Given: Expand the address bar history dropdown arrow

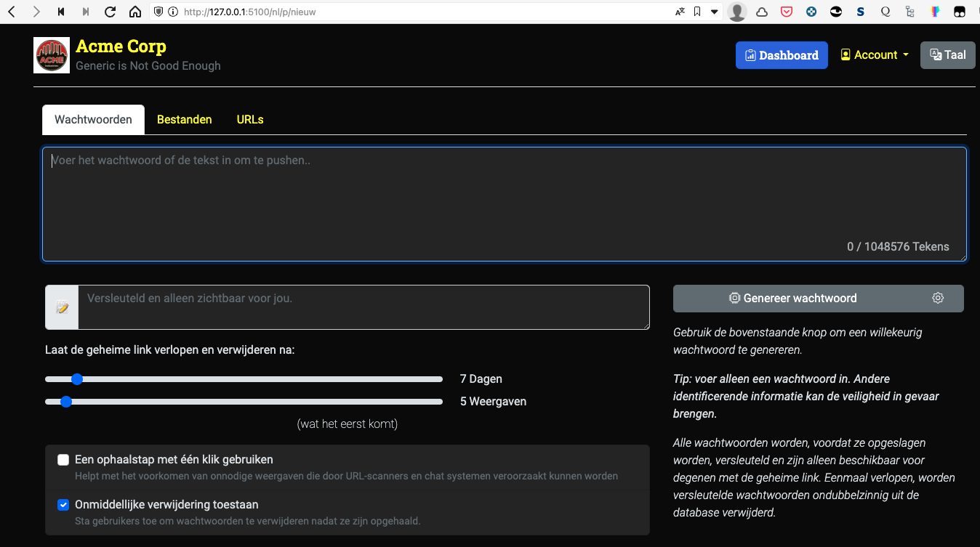Looking at the screenshot, I should point(715,12).
